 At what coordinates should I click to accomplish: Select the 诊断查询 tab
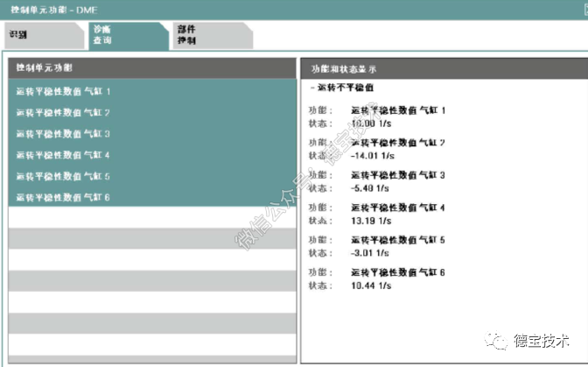pos(103,35)
